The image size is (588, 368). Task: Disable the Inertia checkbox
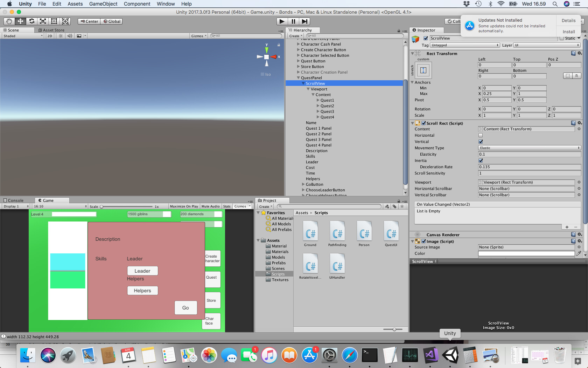481,161
